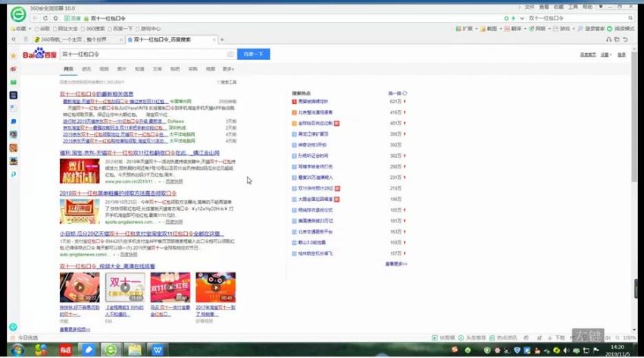Viewport: 644px width, 358px height.
Task: Open 登录管家 login manager
Action: click(591, 29)
